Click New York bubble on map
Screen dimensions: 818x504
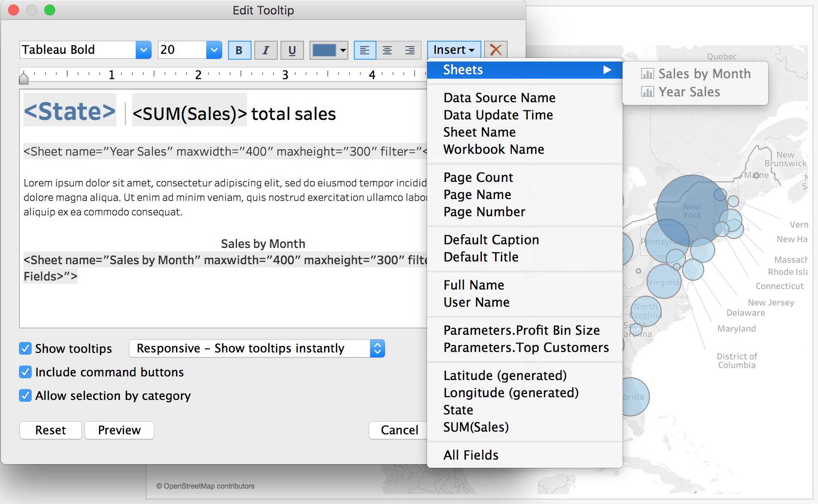pyautogui.click(x=692, y=211)
